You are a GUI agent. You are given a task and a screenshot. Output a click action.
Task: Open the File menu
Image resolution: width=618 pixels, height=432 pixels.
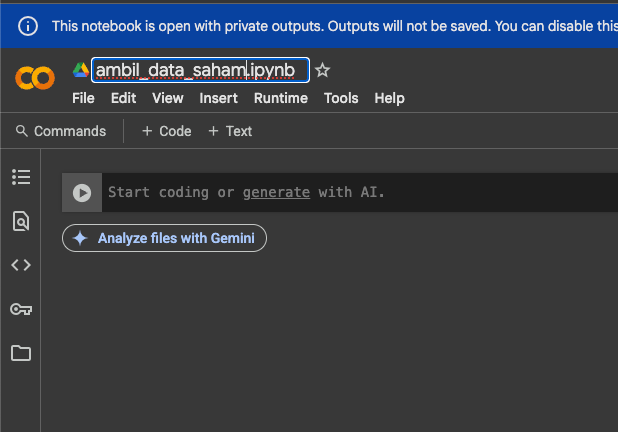point(83,98)
